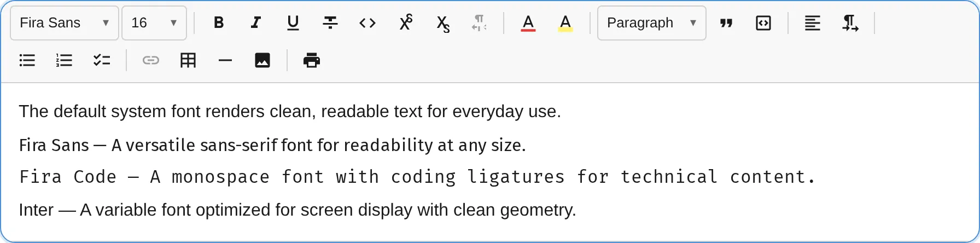Screen dimensions: 980x243
Task: Change text direction
Action: pos(850,23)
